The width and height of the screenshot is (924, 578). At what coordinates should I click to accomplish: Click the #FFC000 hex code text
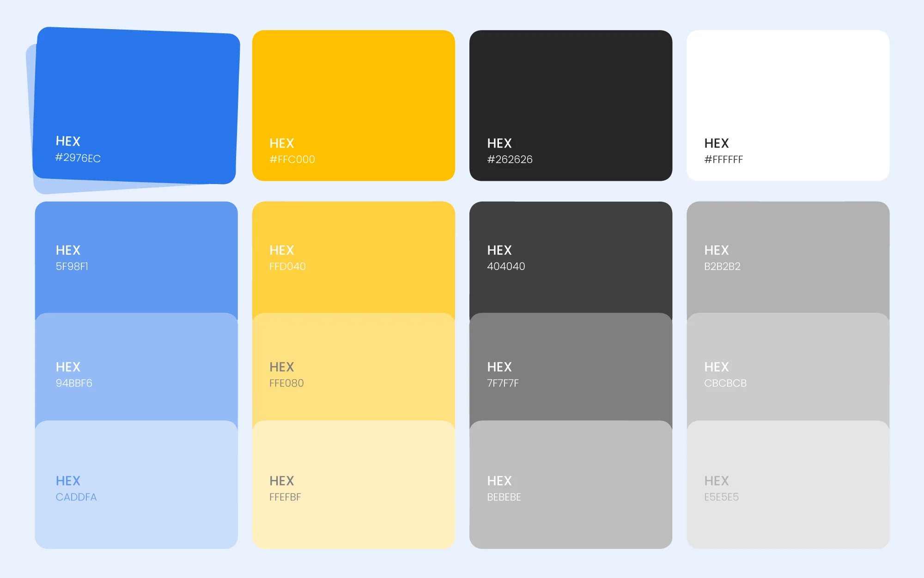pos(292,160)
